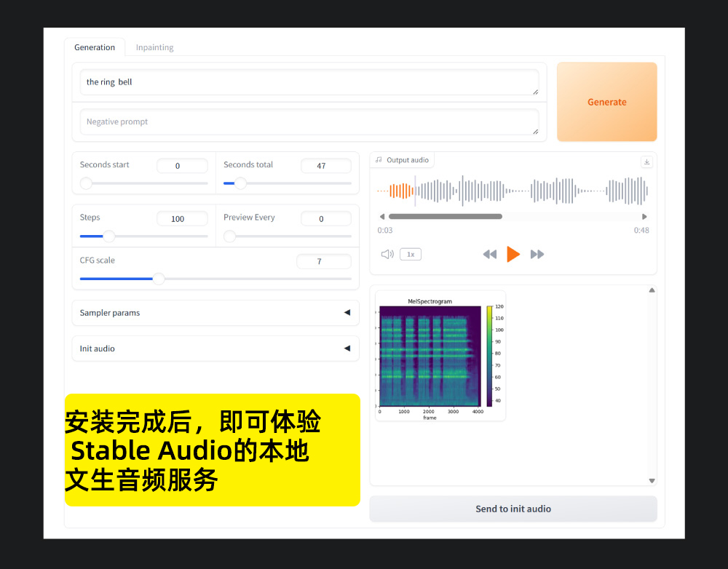Skip forward in audio playback

(x=537, y=254)
